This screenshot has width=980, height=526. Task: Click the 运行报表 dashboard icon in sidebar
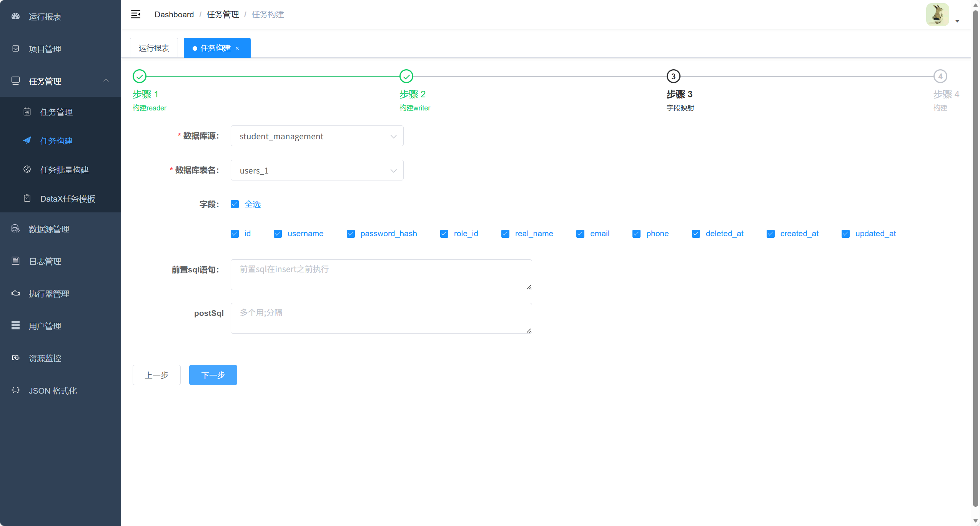point(15,16)
